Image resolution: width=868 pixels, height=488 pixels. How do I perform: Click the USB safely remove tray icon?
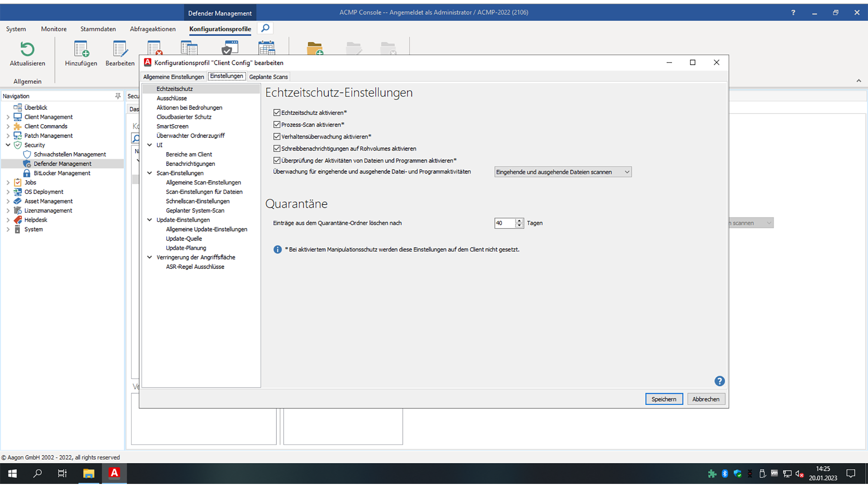pos(762,474)
